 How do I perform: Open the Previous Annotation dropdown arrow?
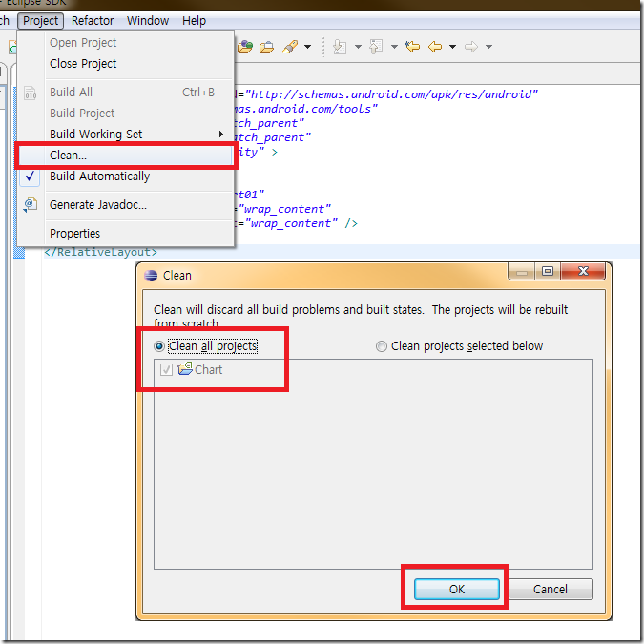tap(394, 47)
